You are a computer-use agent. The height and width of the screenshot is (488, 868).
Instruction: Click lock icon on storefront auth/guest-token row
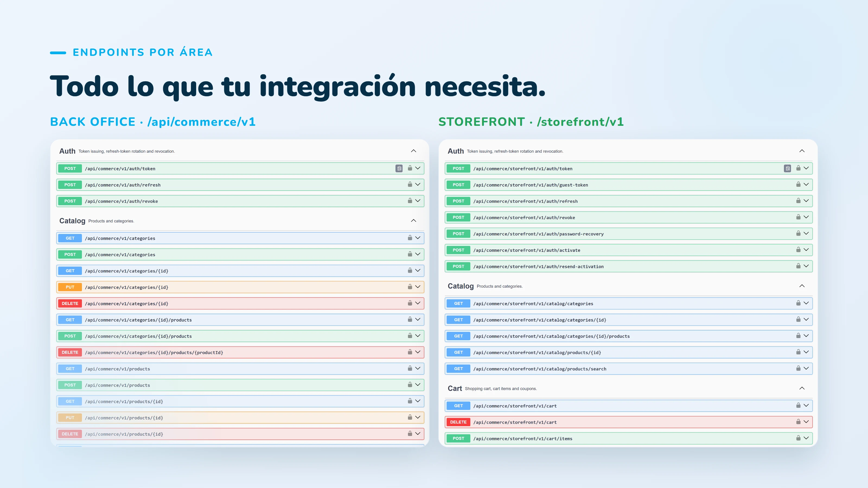point(798,184)
